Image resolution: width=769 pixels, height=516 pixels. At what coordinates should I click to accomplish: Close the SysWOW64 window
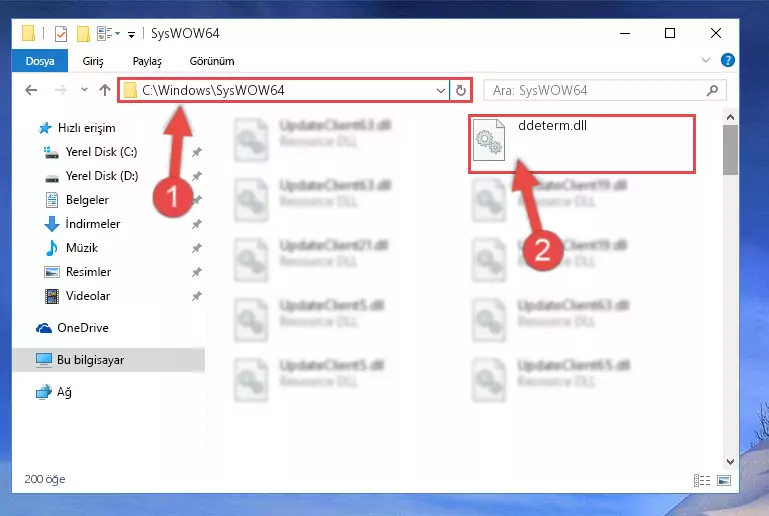point(716,33)
